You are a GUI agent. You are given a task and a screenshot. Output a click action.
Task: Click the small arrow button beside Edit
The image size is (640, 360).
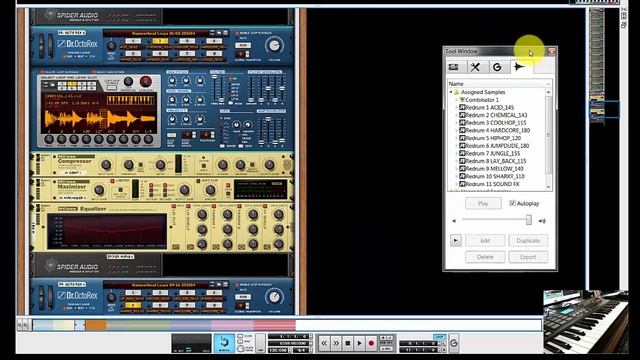click(456, 240)
